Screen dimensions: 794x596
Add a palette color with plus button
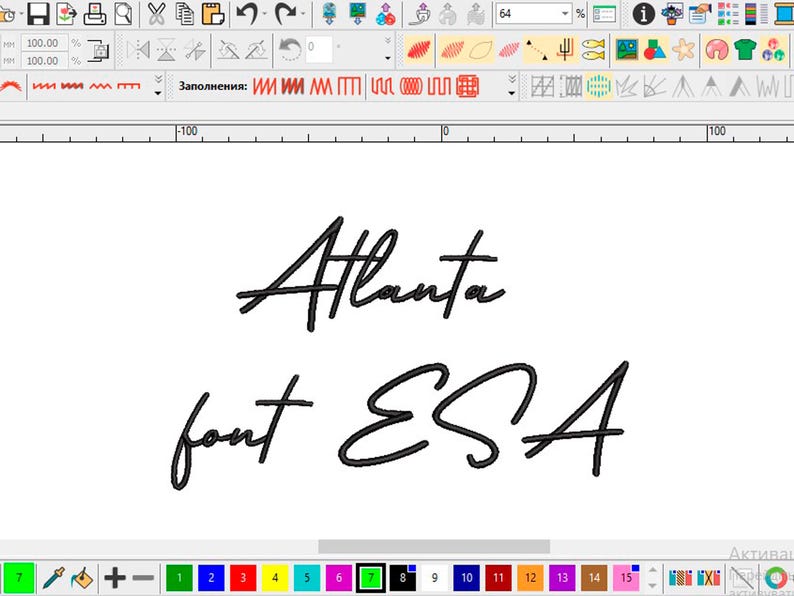pyautogui.click(x=115, y=577)
